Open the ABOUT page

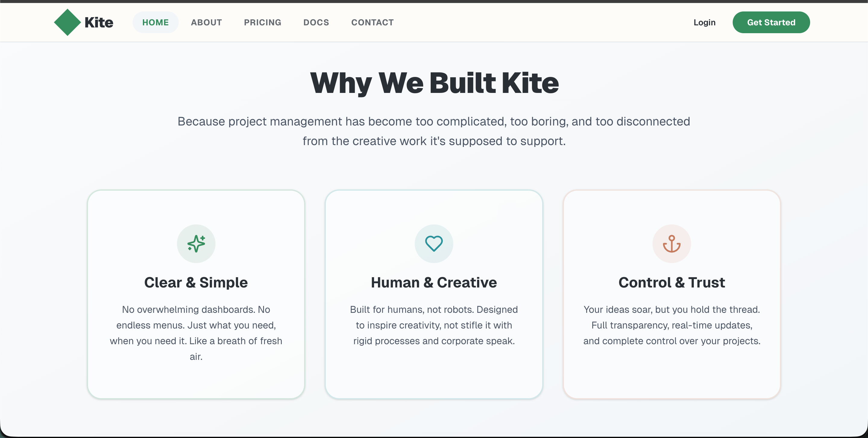coord(206,22)
